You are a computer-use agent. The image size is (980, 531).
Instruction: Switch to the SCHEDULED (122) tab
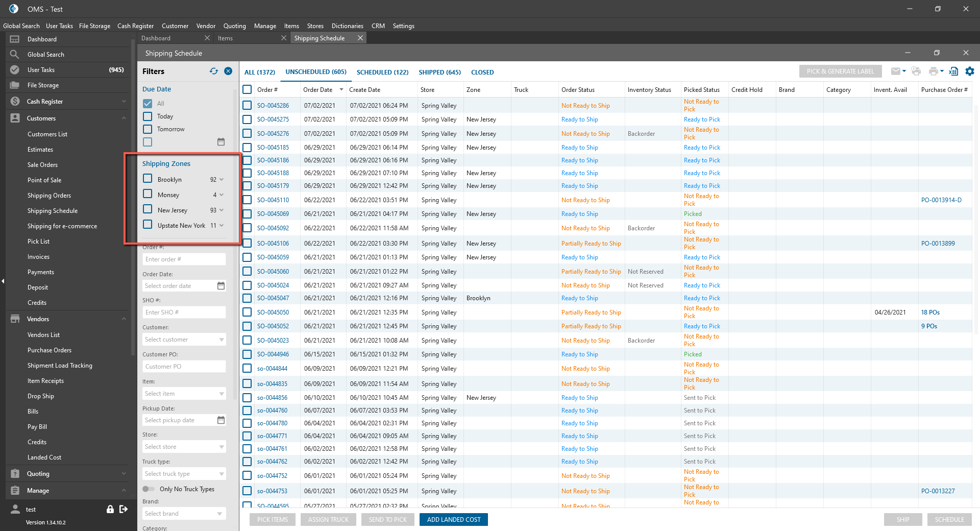coord(382,73)
